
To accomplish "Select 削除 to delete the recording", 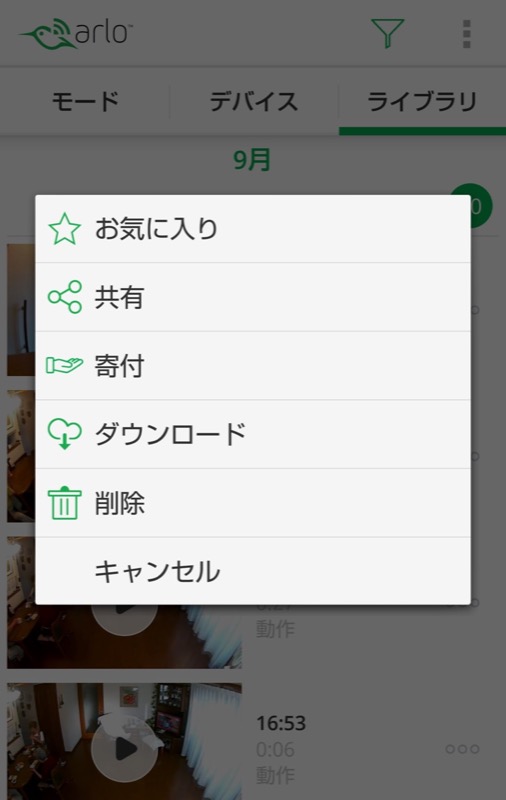I will pyautogui.click(x=253, y=503).
